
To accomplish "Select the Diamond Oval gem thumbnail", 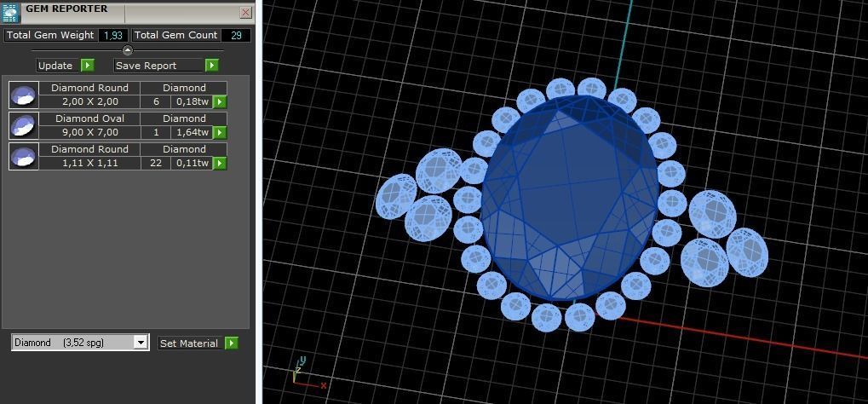I will (24, 125).
